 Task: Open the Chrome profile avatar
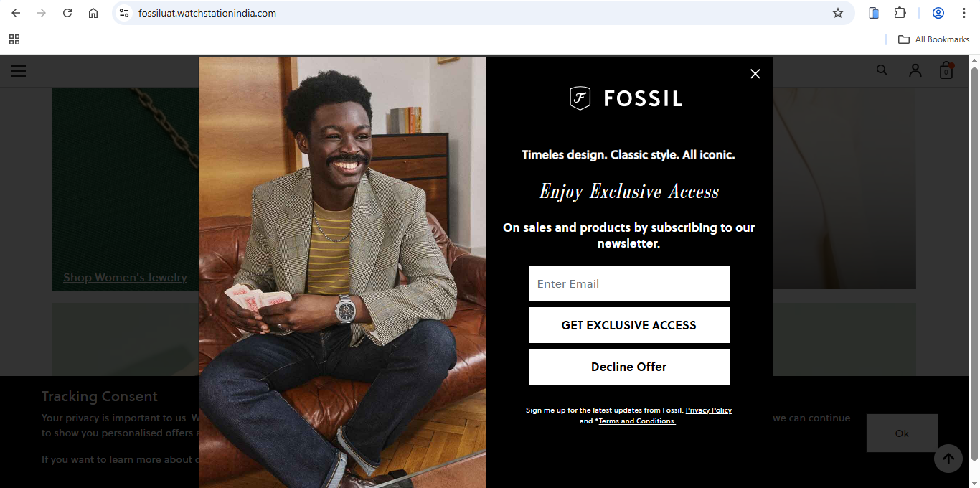938,13
